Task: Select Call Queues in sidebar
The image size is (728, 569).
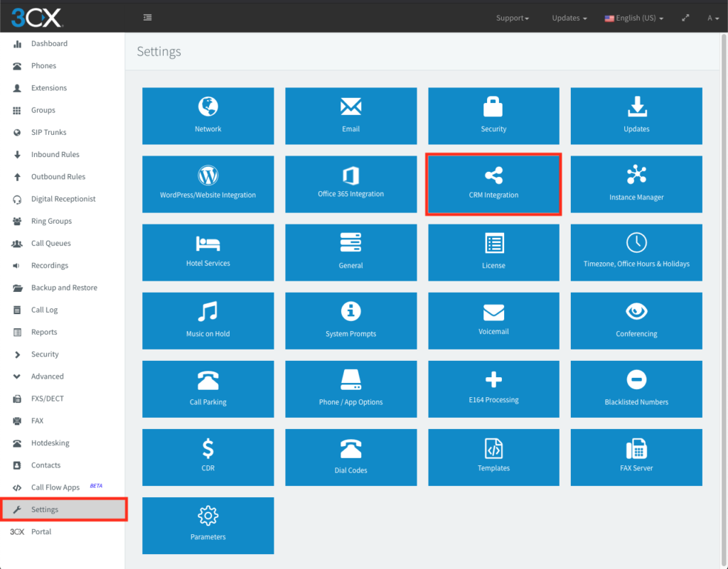Action: point(63,244)
